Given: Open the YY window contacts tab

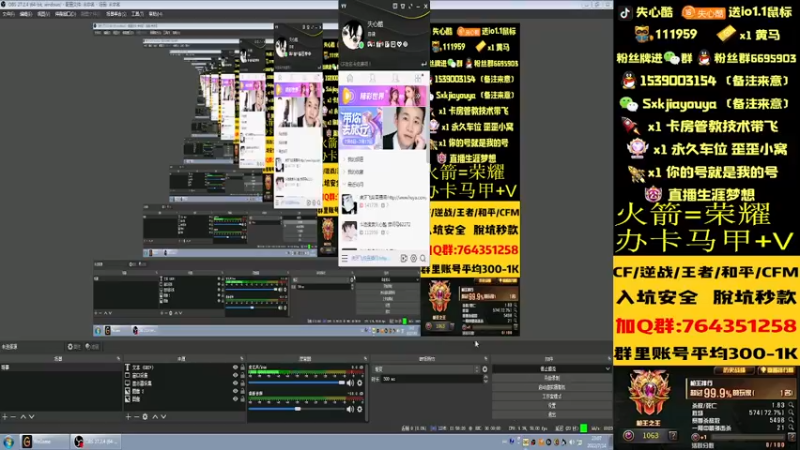Looking at the screenshot, I should tap(373, 78).
